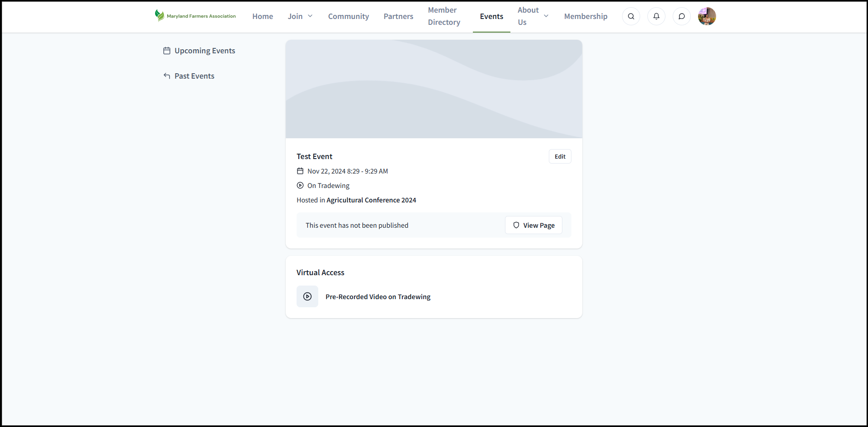Click the calendar icon beside Upcoming Events
This screenshot has height=427, width=868.
[x=167, y=51]
